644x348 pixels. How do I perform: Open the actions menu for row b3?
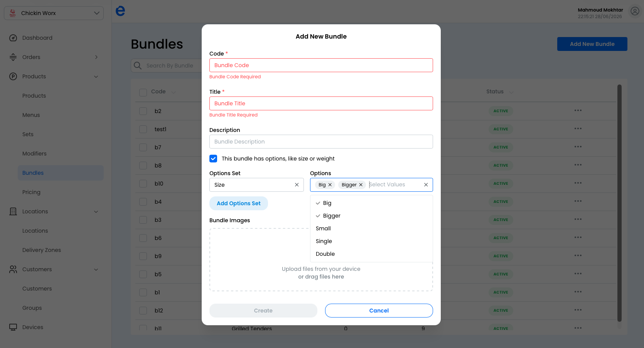click(x=578, y=219)
